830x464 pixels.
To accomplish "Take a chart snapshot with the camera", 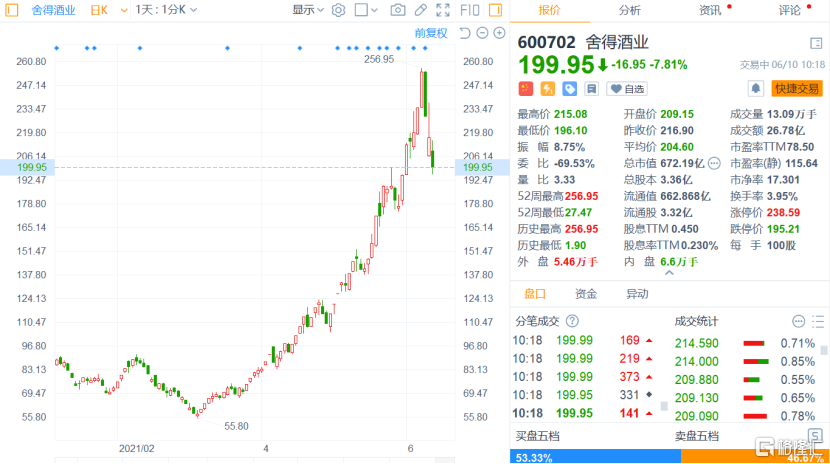I will coord(398,10).
